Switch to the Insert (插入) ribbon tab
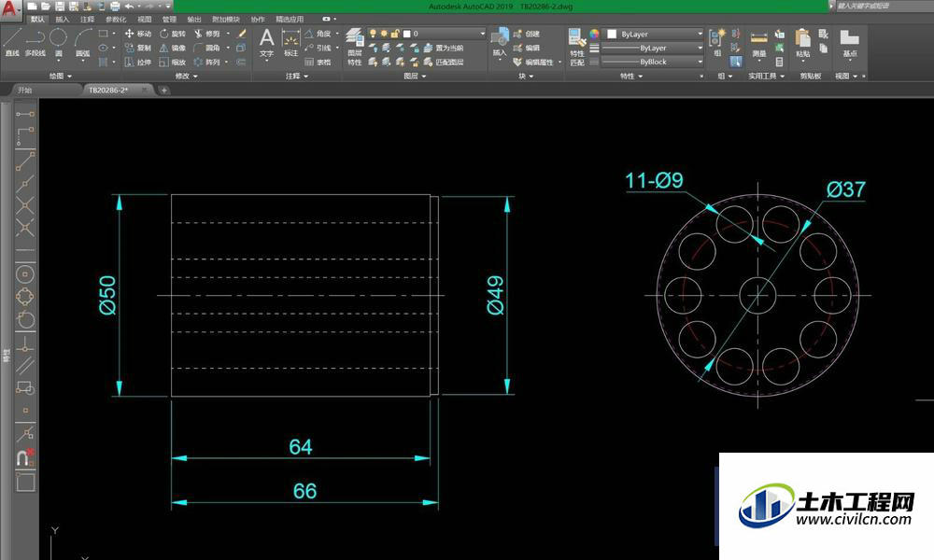The height and width of the screenshot is (560, 934). (62, 19)
